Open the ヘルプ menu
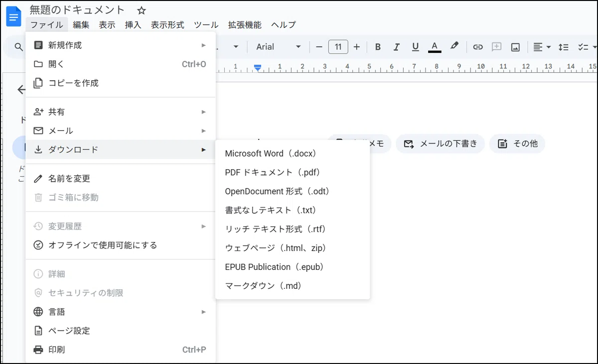598x364 pixels. (x=284, y=25)
